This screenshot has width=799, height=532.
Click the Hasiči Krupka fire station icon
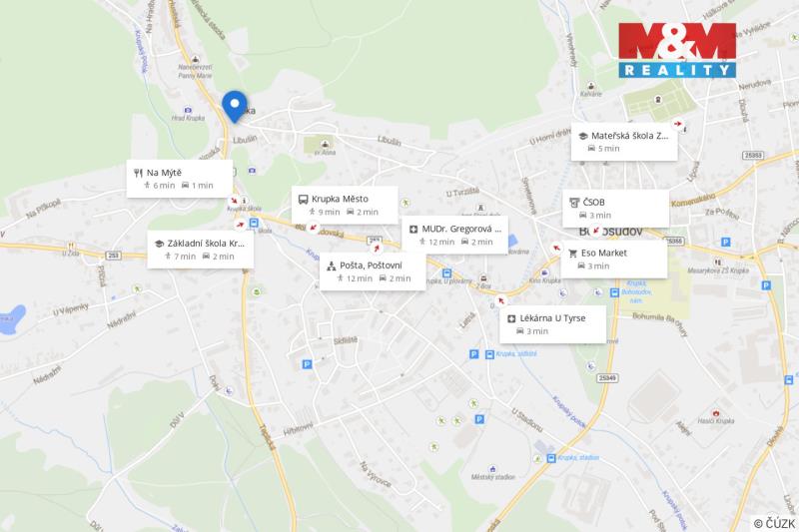click(716, 413)
